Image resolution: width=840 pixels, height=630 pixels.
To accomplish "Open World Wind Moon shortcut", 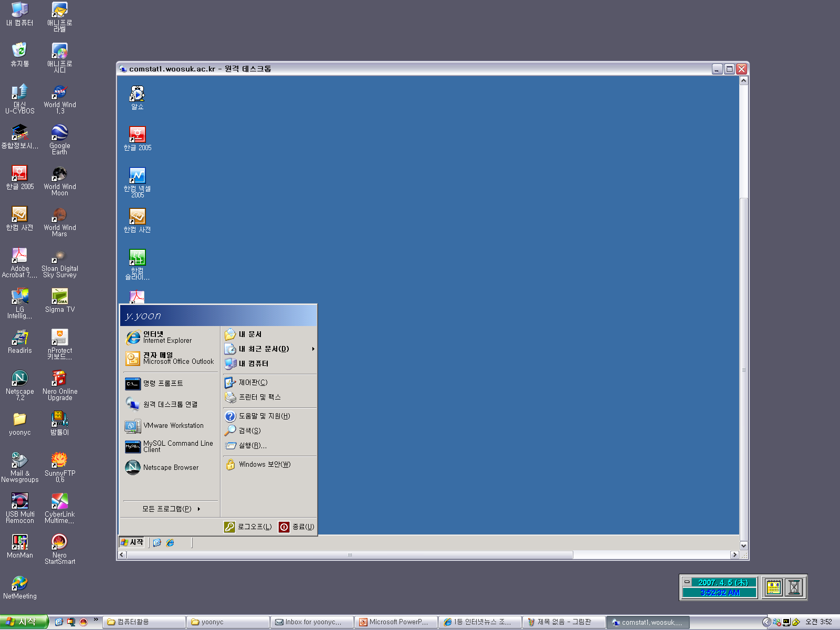I will click(x=59, y=181).
